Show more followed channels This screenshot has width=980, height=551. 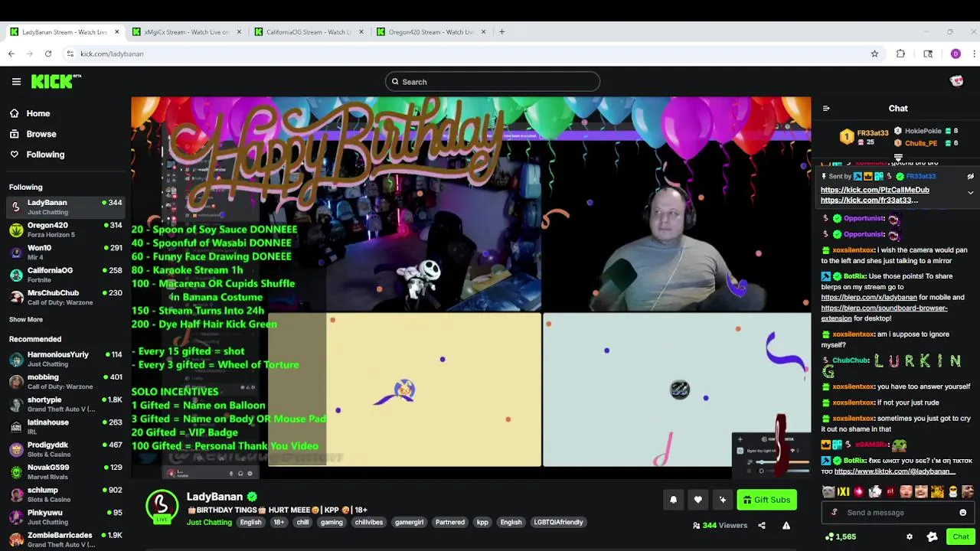coord(26,319)
